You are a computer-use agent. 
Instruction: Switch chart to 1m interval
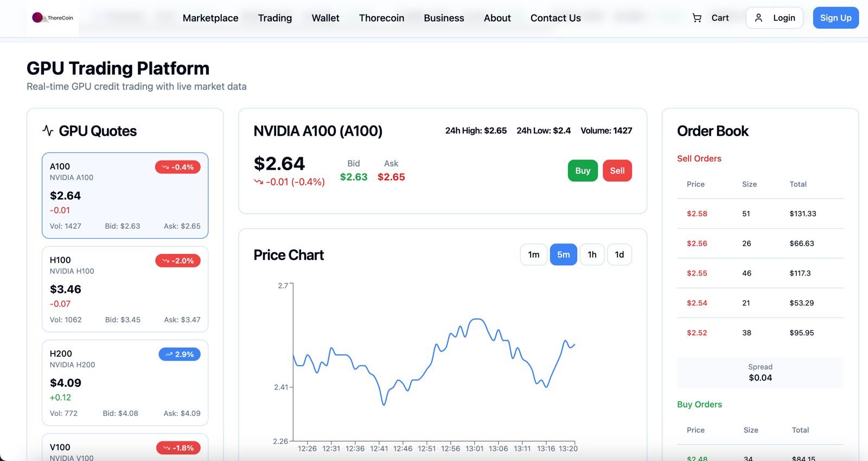pos(533,254)
